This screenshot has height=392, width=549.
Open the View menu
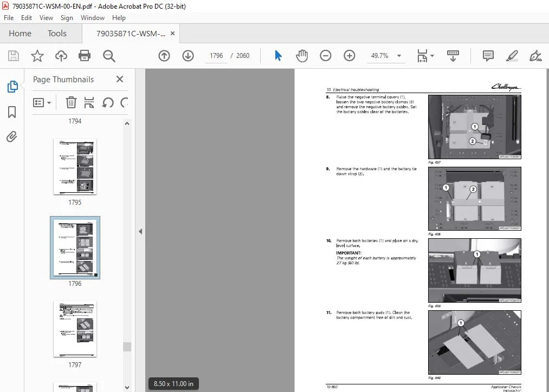[46, 18]
